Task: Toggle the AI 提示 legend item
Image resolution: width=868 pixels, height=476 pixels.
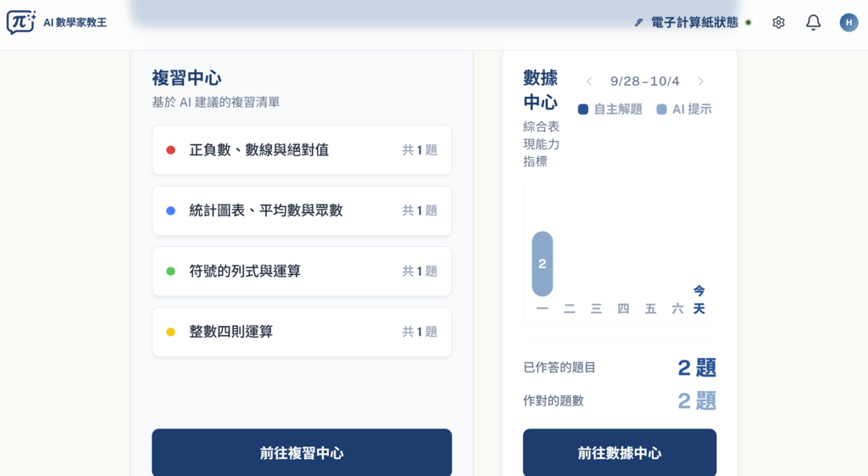Action: [684, 109]
